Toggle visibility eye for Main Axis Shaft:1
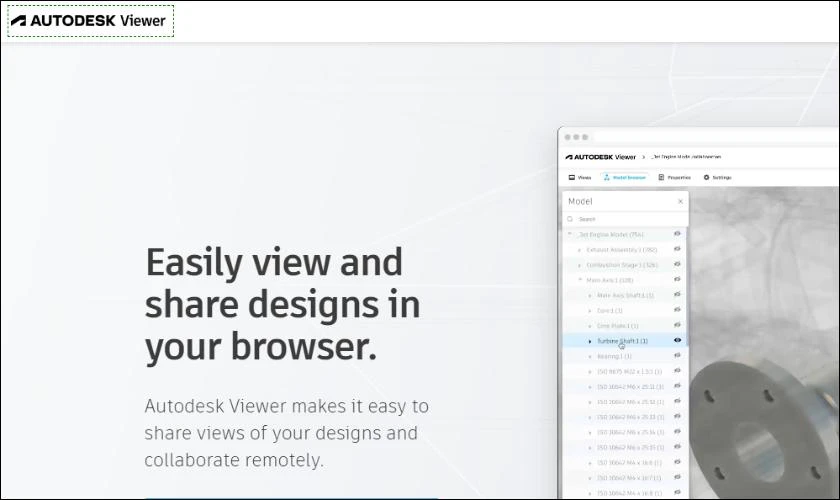The height and width of the screenshot is (500, 840). point(677,295)
